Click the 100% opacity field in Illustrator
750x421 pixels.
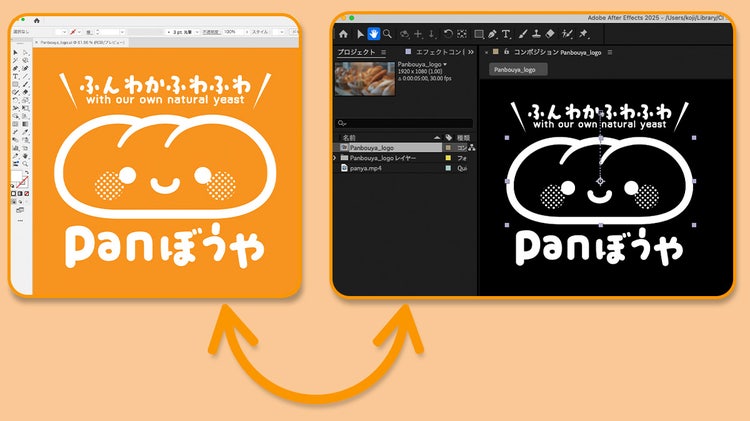pyautogui.click(x=232, y=32)
